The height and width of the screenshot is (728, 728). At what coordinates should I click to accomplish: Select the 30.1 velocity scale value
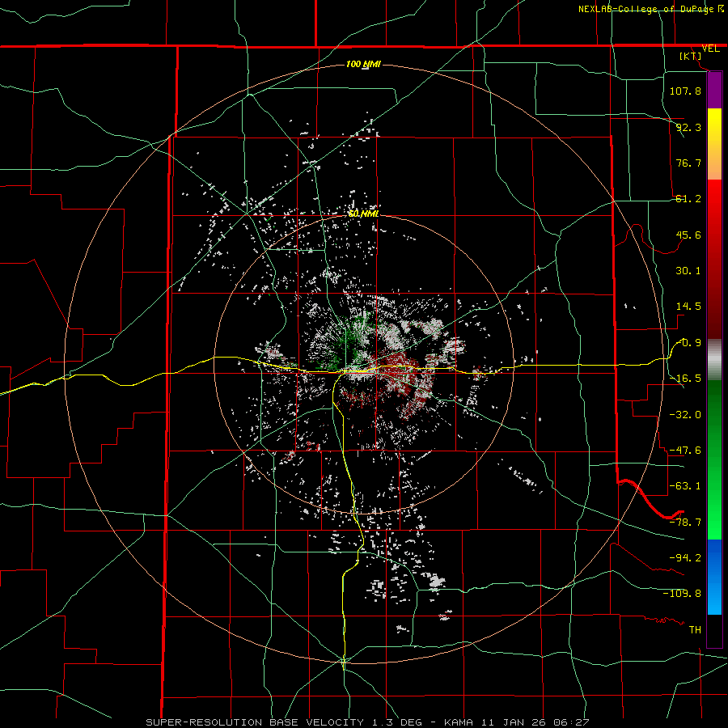pyautogui.click(x=688, y=271)
